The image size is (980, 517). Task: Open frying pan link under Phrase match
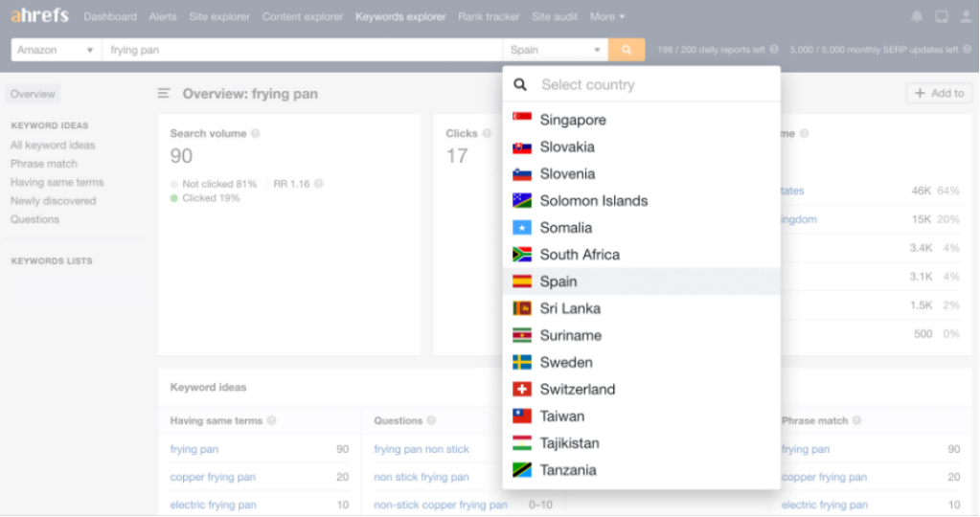[806, 449]
